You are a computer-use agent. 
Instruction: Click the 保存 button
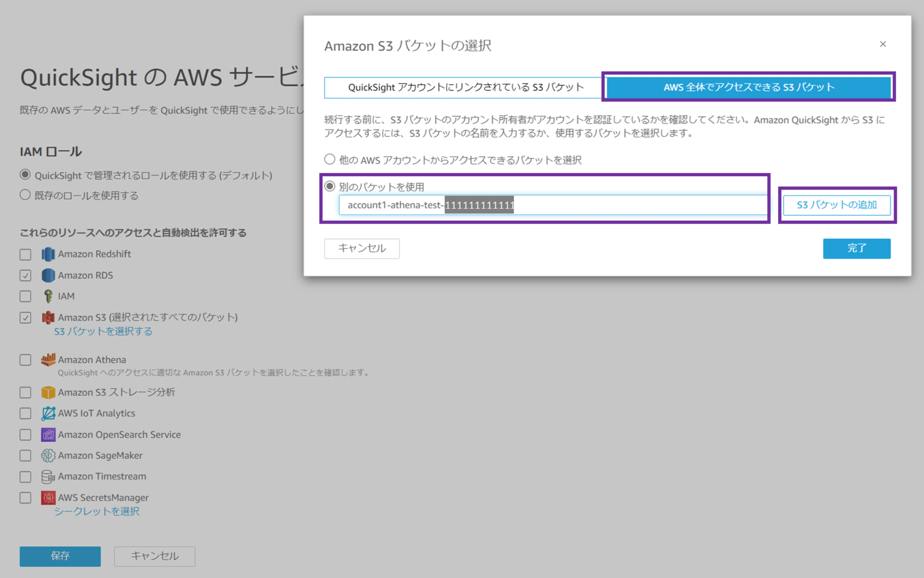click(x=60, y=556)
